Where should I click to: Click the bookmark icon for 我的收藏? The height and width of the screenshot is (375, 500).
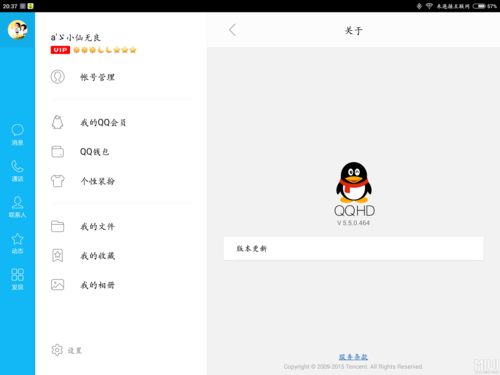click(58, 256)
